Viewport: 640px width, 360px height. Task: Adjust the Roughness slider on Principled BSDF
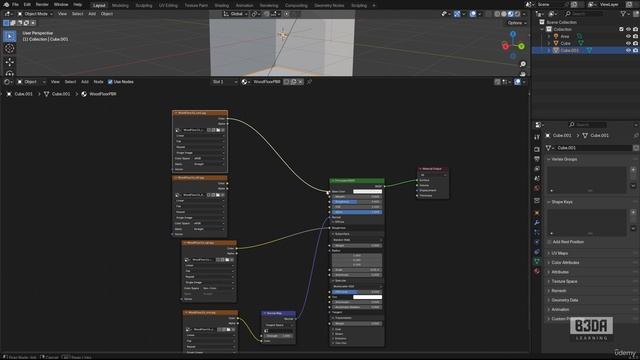pyautogui.click(x=357, y=202)
